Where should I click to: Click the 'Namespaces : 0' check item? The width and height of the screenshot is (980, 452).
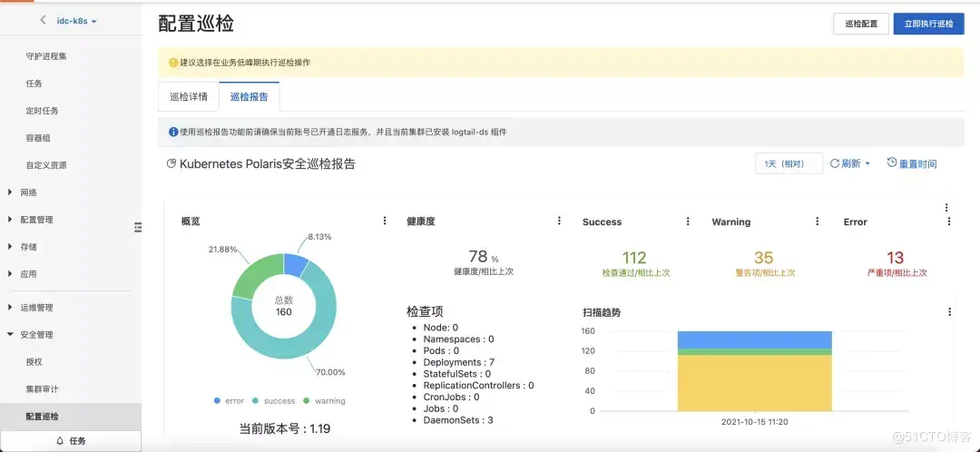pyautogui.click(x=458, y=339)
